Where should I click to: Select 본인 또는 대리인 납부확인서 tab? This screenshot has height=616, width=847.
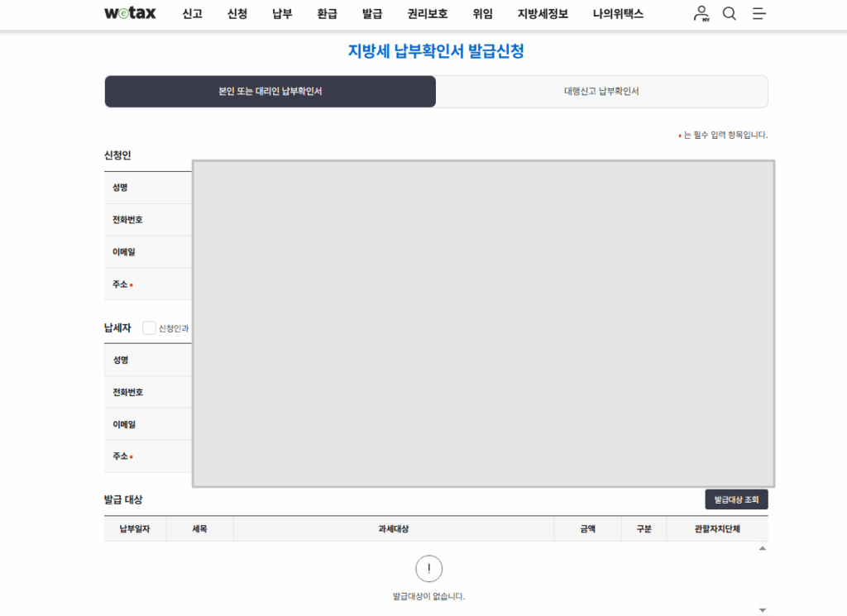pyautogui.click(x=270, y=91)
